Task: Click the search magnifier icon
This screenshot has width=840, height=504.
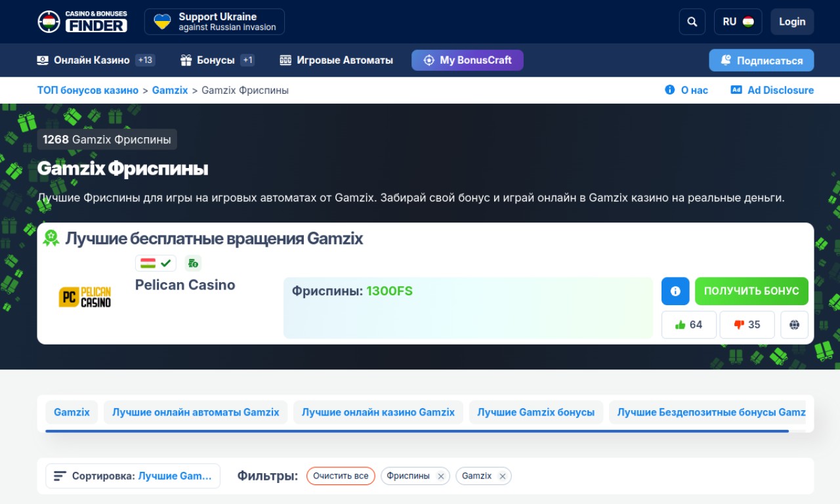Action: pos(692,22)
